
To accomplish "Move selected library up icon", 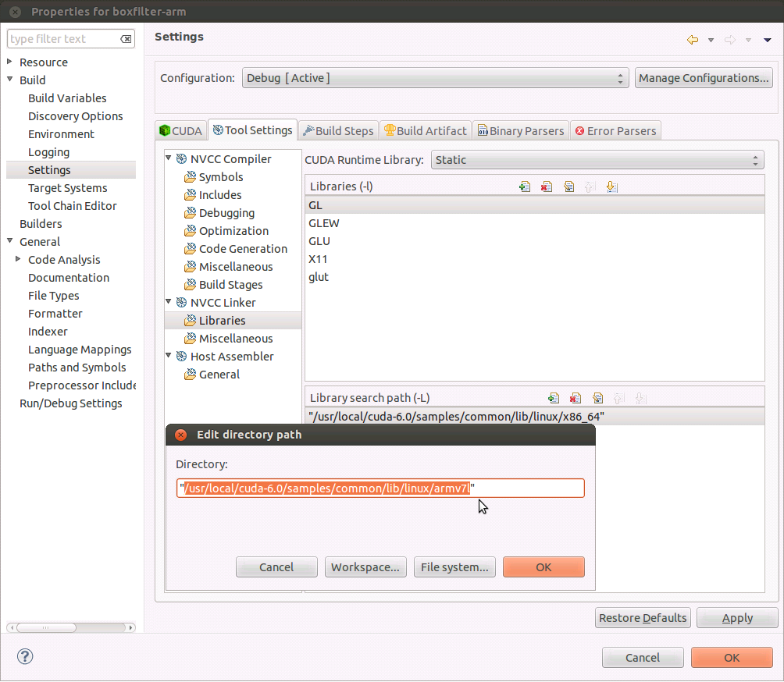I will point(590,186).
